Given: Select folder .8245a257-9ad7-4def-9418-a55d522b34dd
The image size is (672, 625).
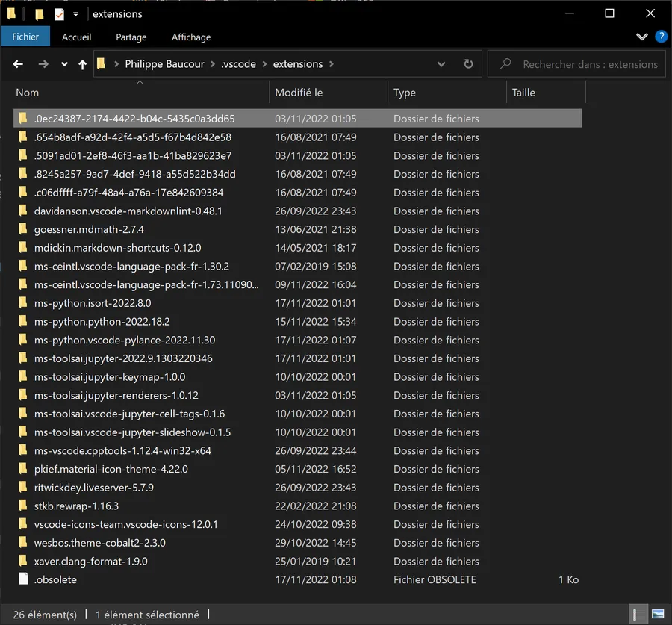Looking at the screenshot, I should click(x=134, y=174).
